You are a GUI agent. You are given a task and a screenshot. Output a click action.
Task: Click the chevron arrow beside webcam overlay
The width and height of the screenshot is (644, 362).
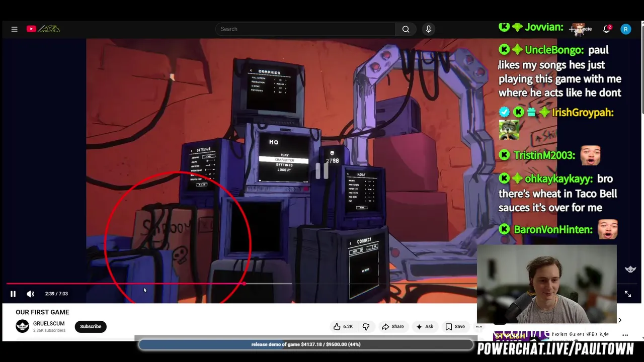[620, 320]
